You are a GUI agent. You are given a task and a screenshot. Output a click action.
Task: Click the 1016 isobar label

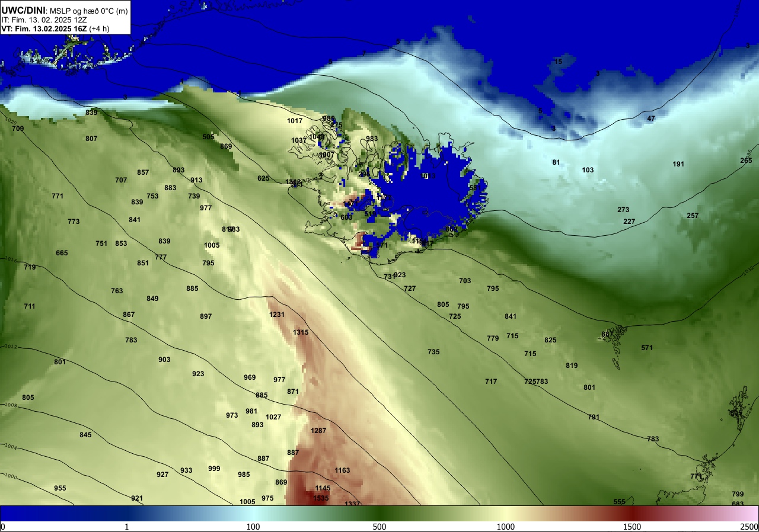[x=10, y=259]
